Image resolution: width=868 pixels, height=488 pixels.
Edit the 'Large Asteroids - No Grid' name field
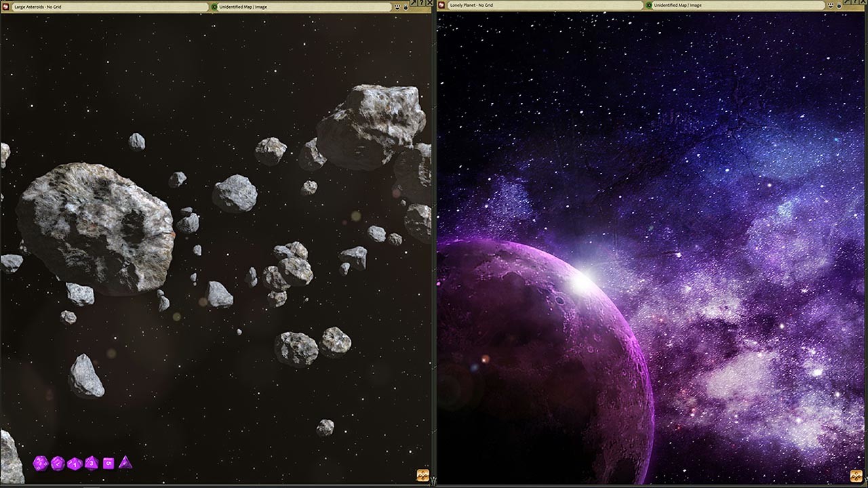tap(110, 7)
